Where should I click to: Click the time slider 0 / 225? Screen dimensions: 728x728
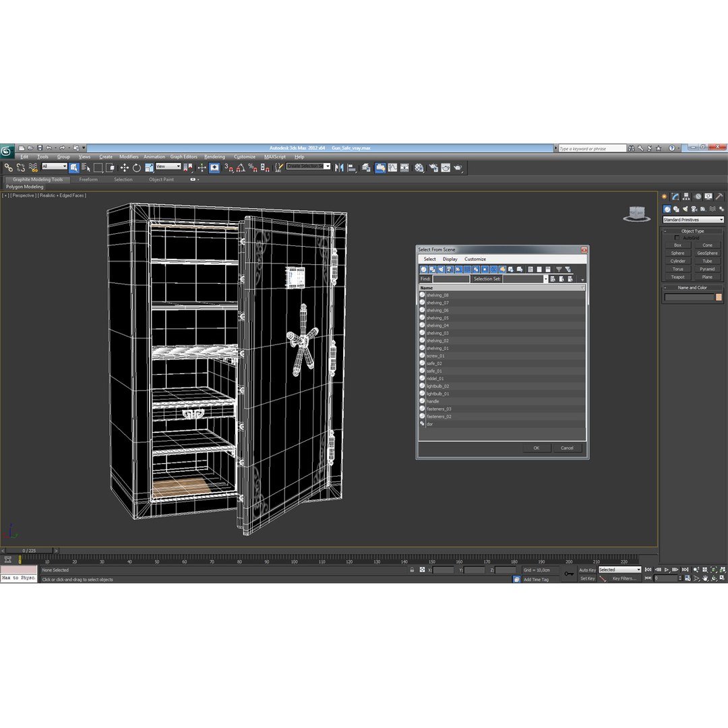(29, 551)
